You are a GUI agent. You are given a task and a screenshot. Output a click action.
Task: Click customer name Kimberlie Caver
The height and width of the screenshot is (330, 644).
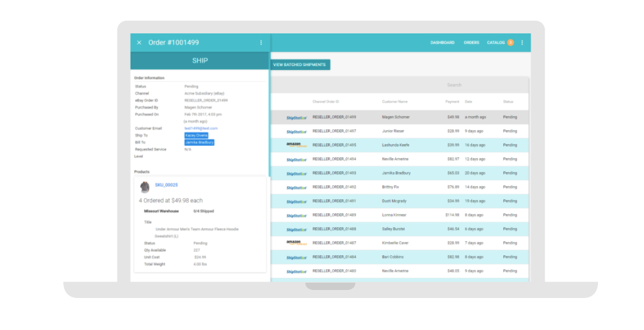(x=395, y=243)
